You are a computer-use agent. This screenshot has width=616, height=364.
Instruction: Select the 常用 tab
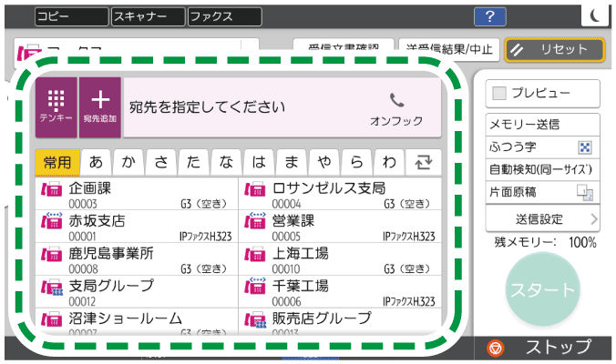pos(57,162)
